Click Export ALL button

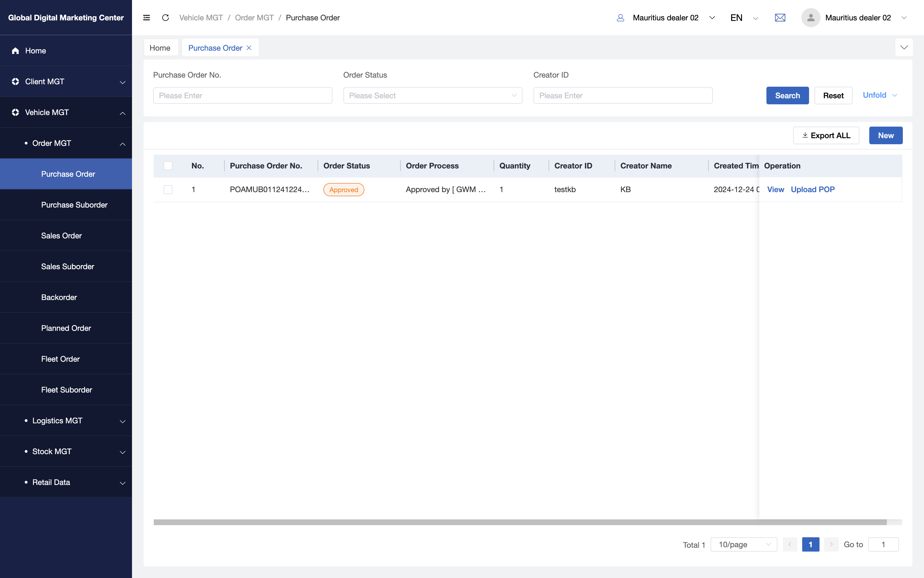pyautogui.click(x=826, y=135)
